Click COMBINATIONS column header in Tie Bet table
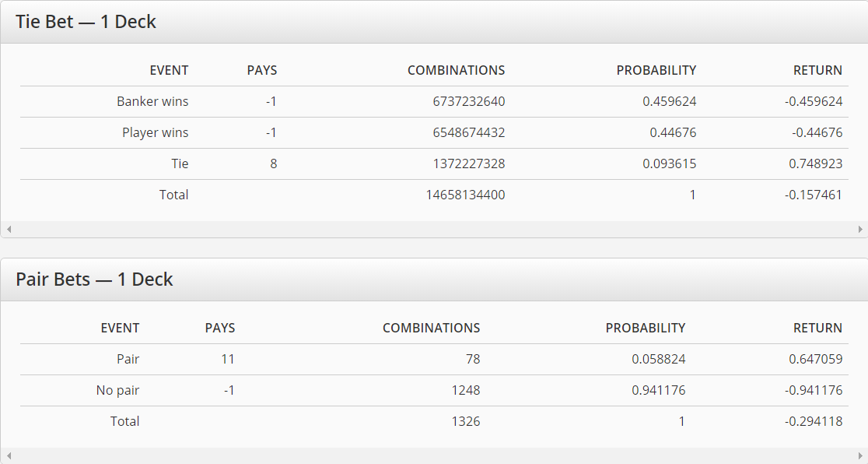The image size is (868, 464). coord(456,70)
